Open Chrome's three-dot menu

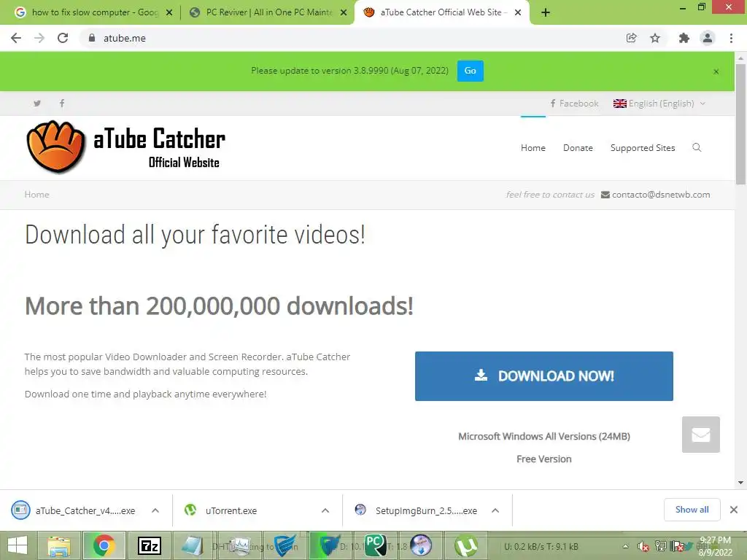731,38
